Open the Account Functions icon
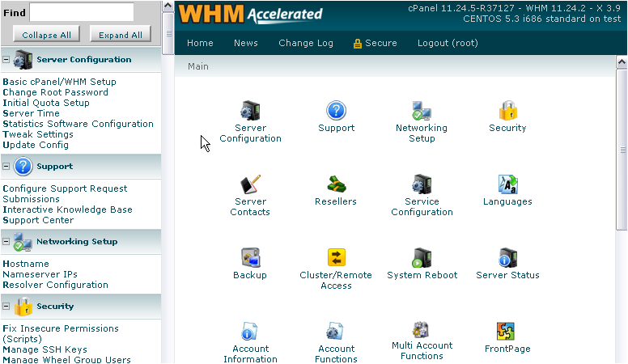 point(336,331)
